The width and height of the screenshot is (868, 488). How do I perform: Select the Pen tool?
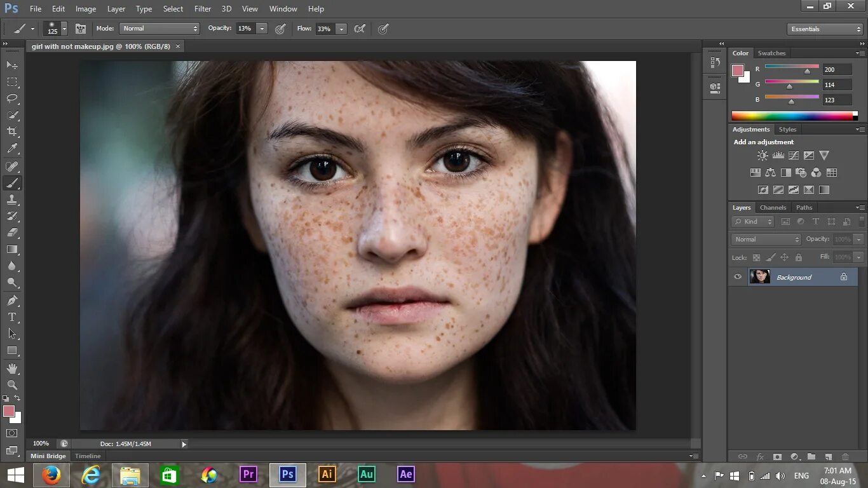click(12, 301)
